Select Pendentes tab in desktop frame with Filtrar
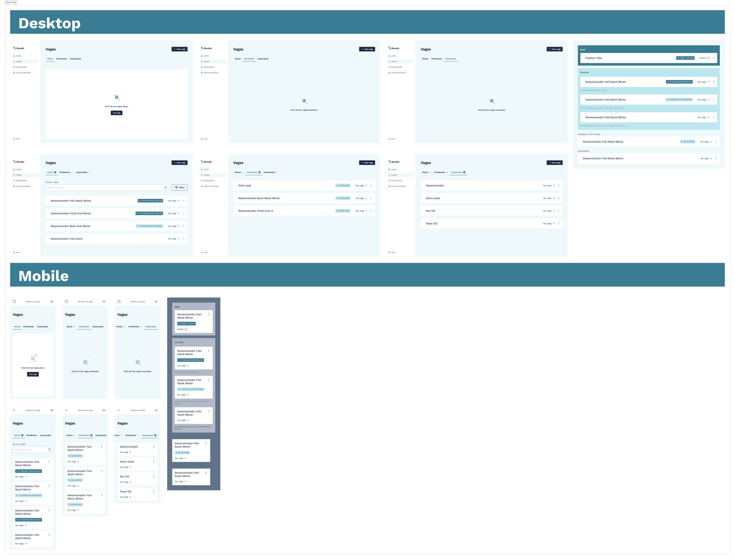735x560 pixels. 66,172
